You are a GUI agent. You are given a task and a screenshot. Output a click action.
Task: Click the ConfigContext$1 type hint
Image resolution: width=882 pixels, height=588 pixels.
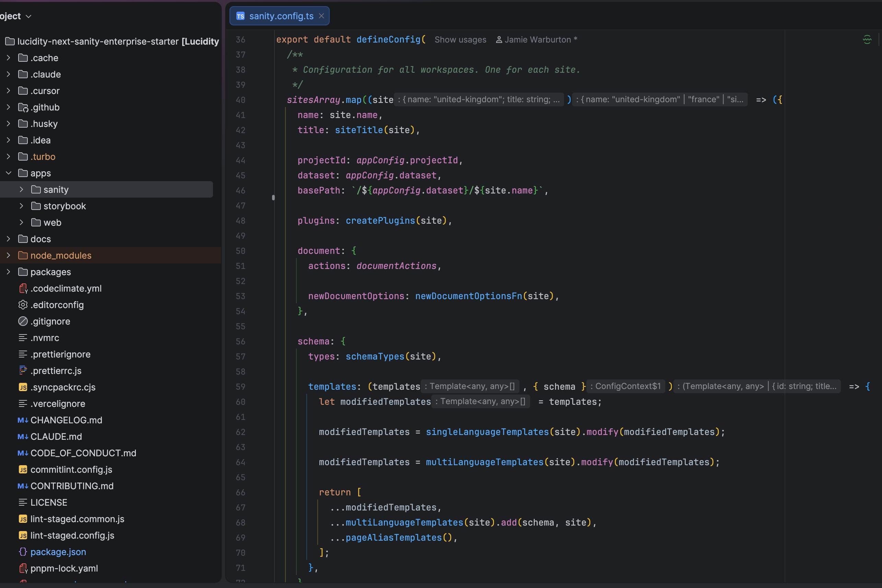[625, 386]
